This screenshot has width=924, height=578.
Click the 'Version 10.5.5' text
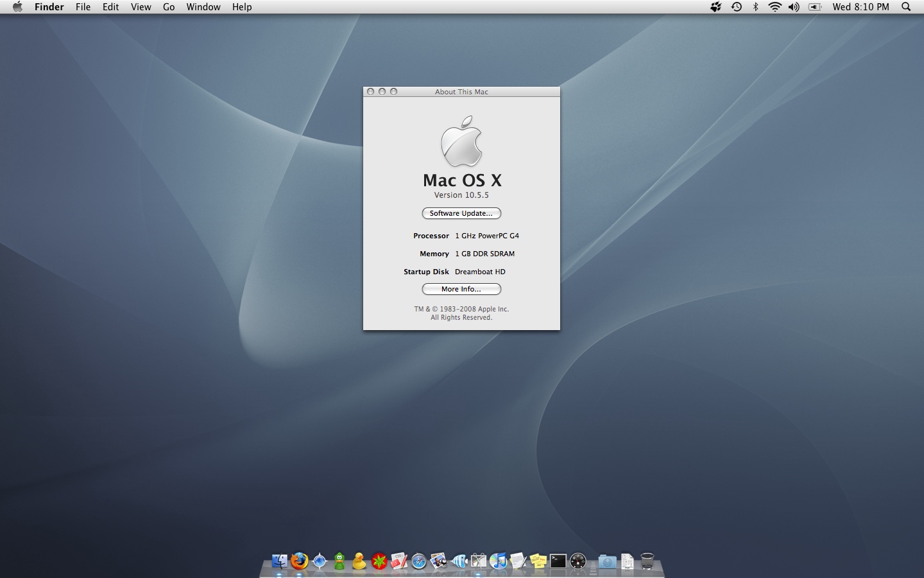(461, 195)
